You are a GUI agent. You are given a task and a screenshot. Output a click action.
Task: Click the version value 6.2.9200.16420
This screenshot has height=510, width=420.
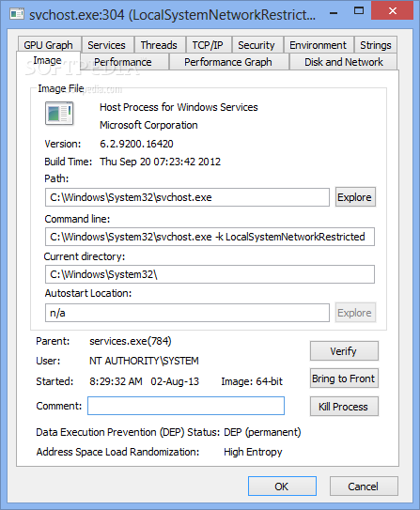coord(136,144)
